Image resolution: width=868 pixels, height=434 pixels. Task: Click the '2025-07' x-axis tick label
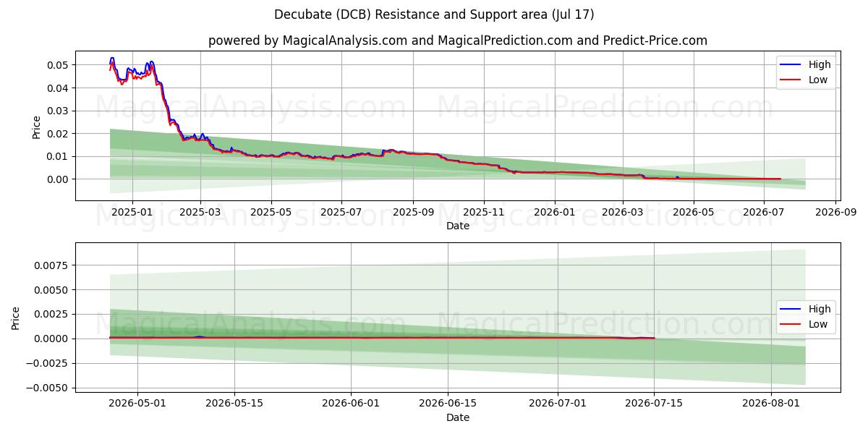coord(341,212)
